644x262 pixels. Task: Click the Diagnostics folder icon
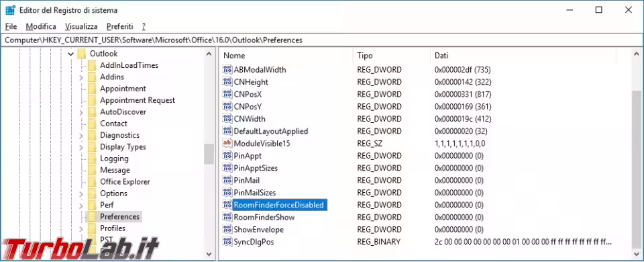click(x=92, y=135)
